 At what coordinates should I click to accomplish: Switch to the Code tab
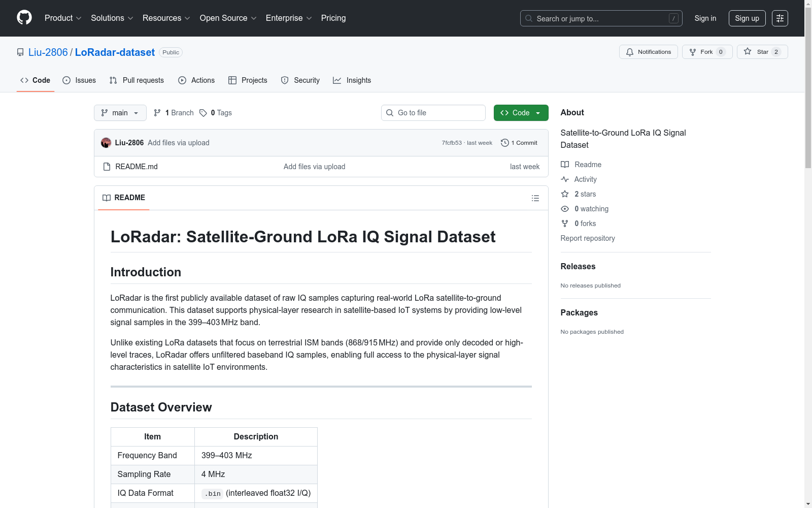[x=36, y=80]
